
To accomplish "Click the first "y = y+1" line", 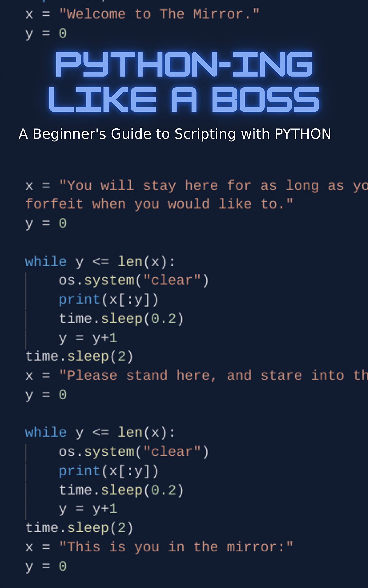I will 88,338.
